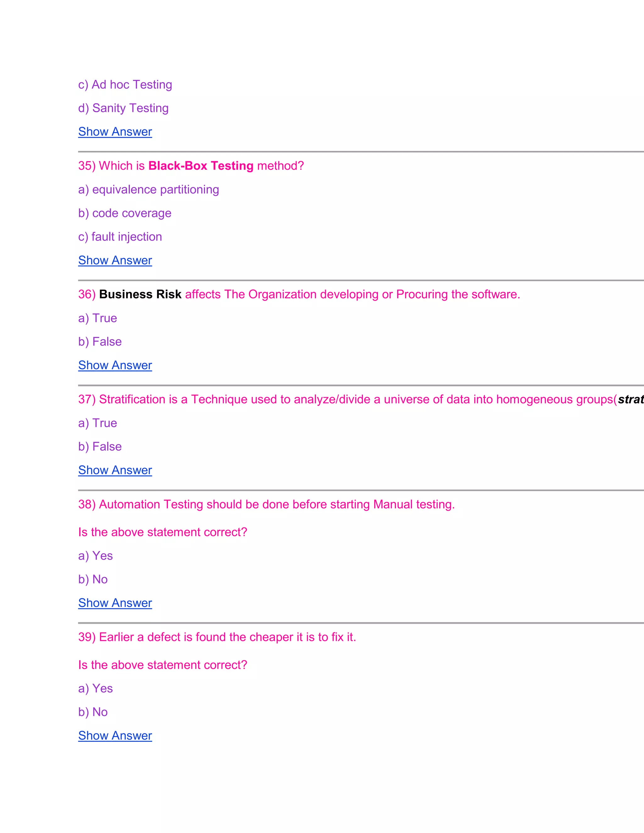Select 'a) True' under question 37
Viewport: 644px width, 833px height.
(x=98, y=423)
